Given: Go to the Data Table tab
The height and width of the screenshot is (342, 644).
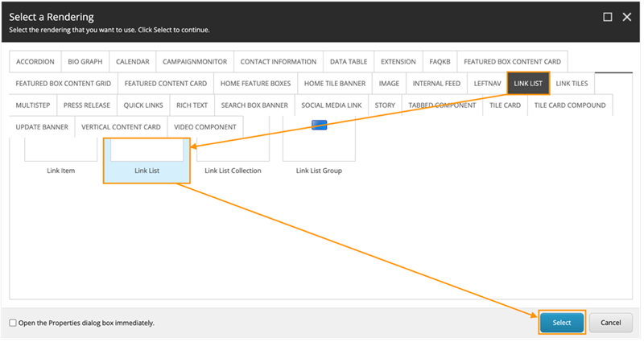Looking at the screenshot, I should coord(349,62).
